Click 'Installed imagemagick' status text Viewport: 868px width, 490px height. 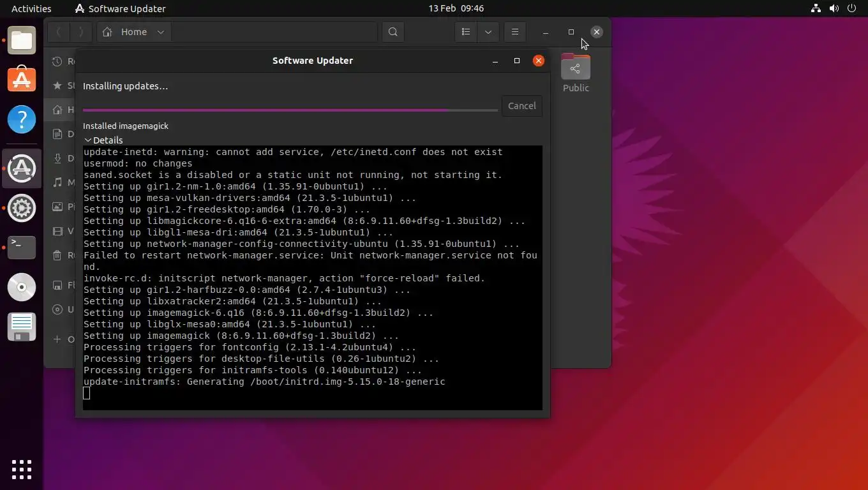[x=126, y=126]
